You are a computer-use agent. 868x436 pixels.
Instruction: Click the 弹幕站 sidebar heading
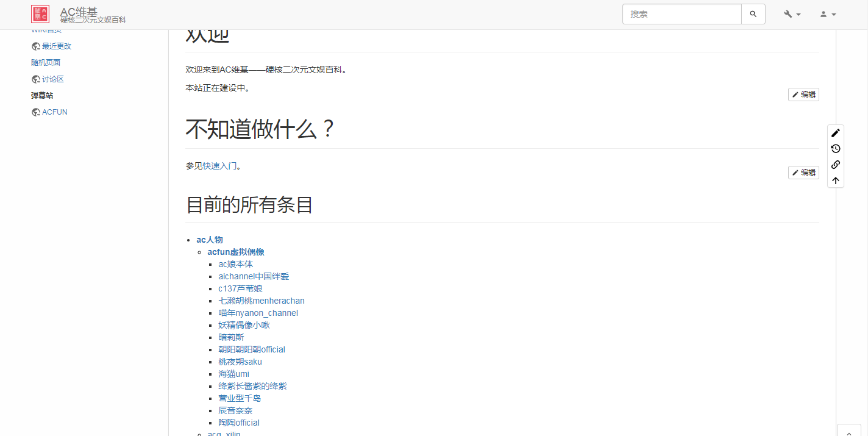pyautogui.click(x=42, y=96)
